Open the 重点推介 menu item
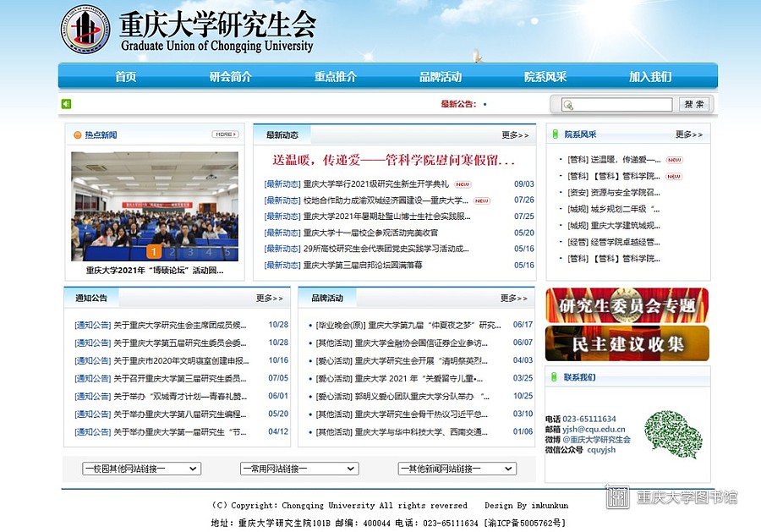This screenshot has width=761, height=532. click(x=336, y=76)
